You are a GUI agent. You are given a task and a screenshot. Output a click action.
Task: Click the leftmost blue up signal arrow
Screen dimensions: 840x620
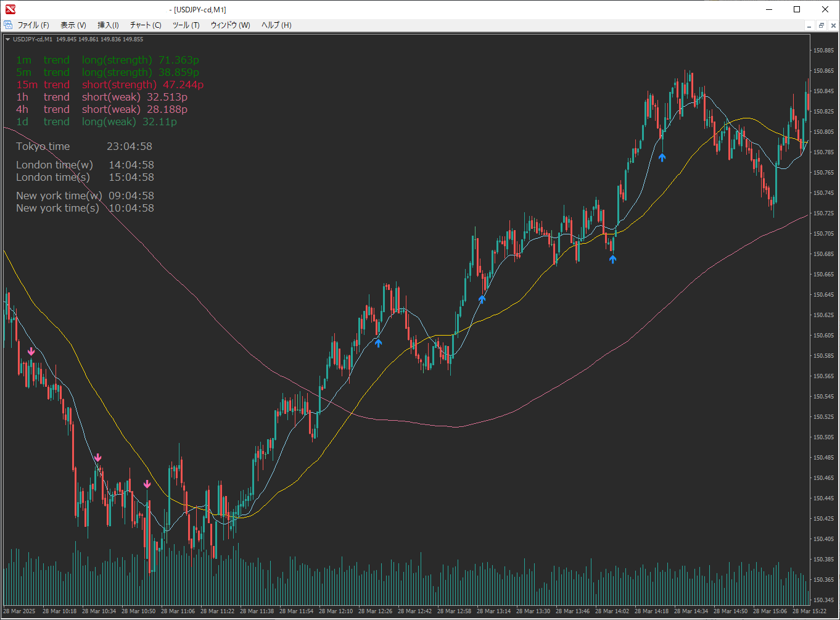pos(378,343)
